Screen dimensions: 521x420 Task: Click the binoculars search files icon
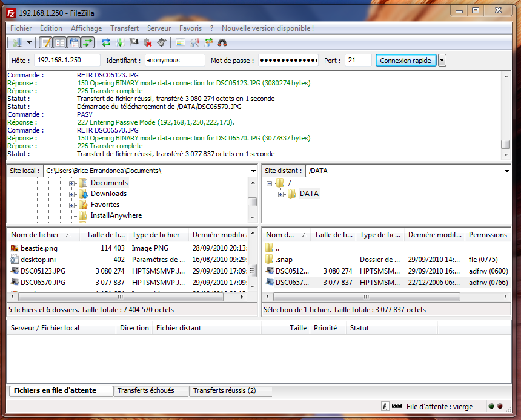coord(222,42)
